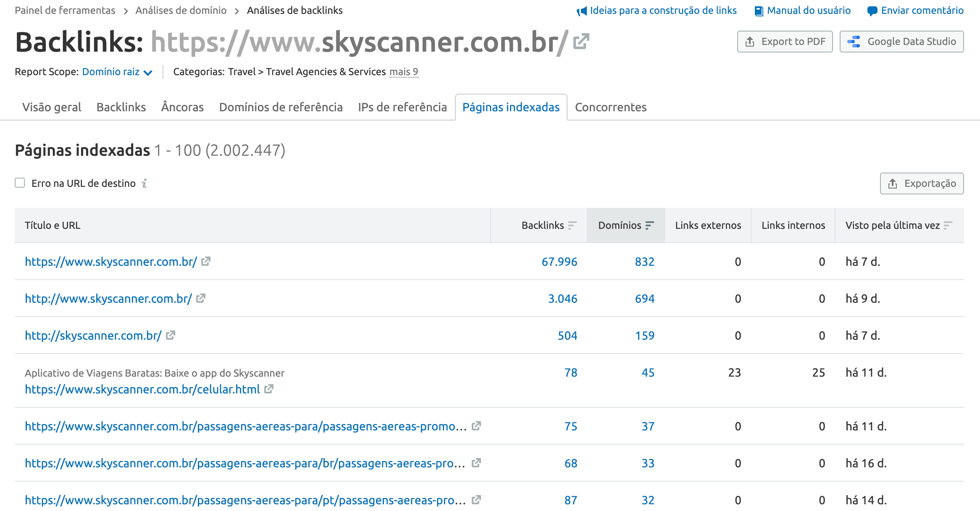Screen dimensions: 980x511
Task: Enable Erro na URL de destino checkbox
Action: click(20, 183)
